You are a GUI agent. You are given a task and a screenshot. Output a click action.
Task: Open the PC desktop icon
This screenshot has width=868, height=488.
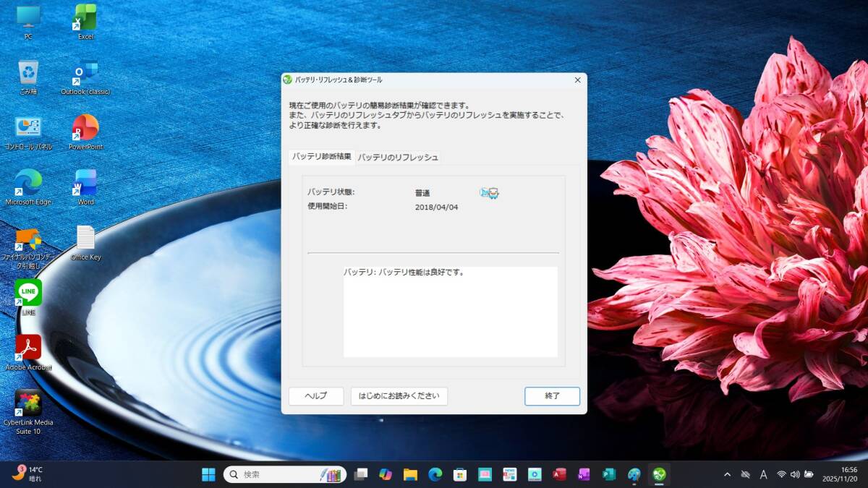click(x=28, y=22)
